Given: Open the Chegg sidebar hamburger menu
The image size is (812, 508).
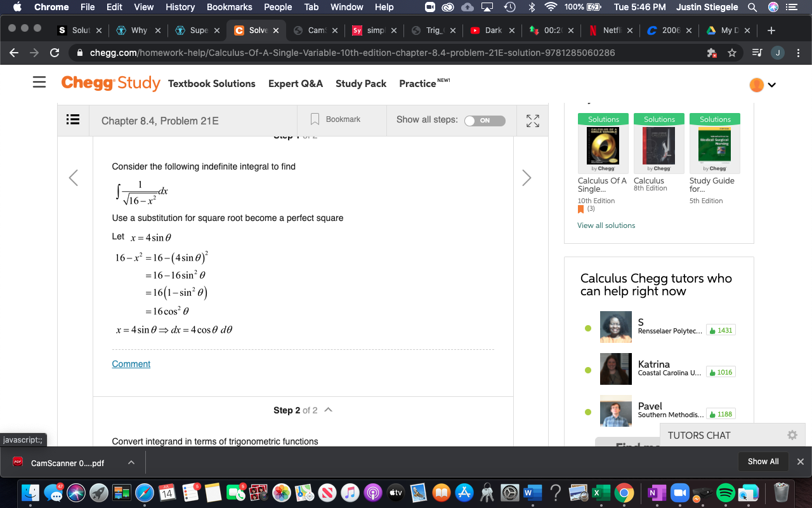Looking at the screenshot, I should (39, 82).
